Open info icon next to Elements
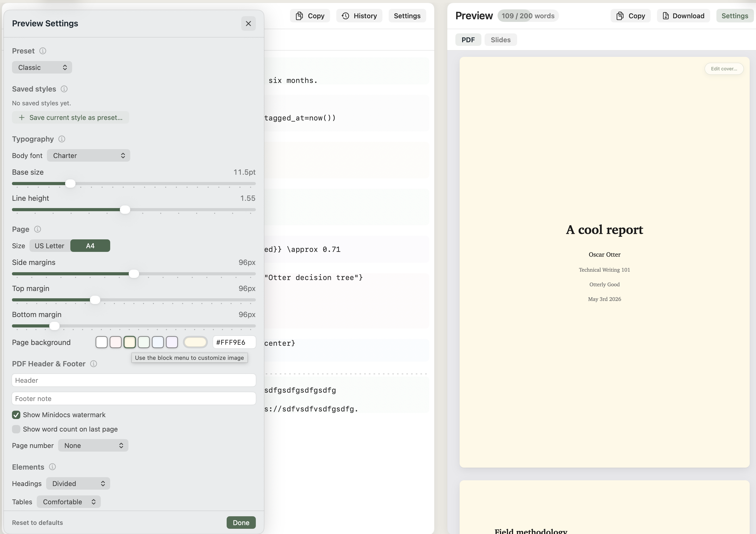The image size is (756, 534). (52, 467)
